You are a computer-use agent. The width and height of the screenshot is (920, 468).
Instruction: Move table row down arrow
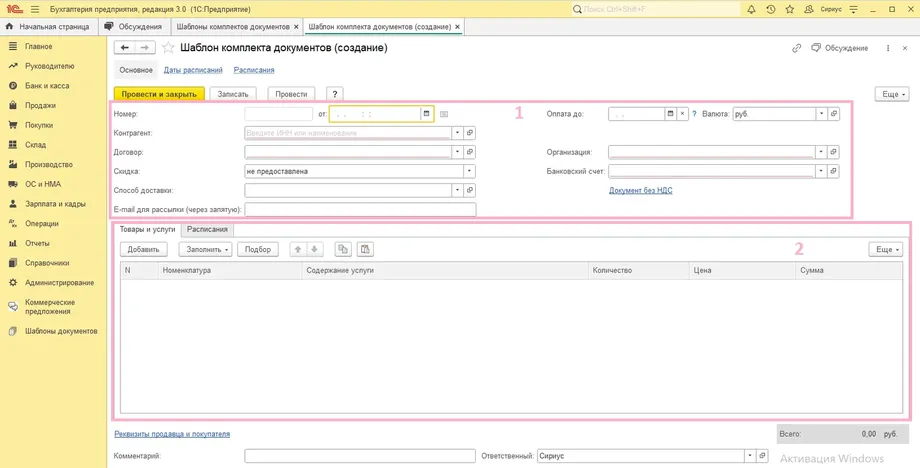314,249
